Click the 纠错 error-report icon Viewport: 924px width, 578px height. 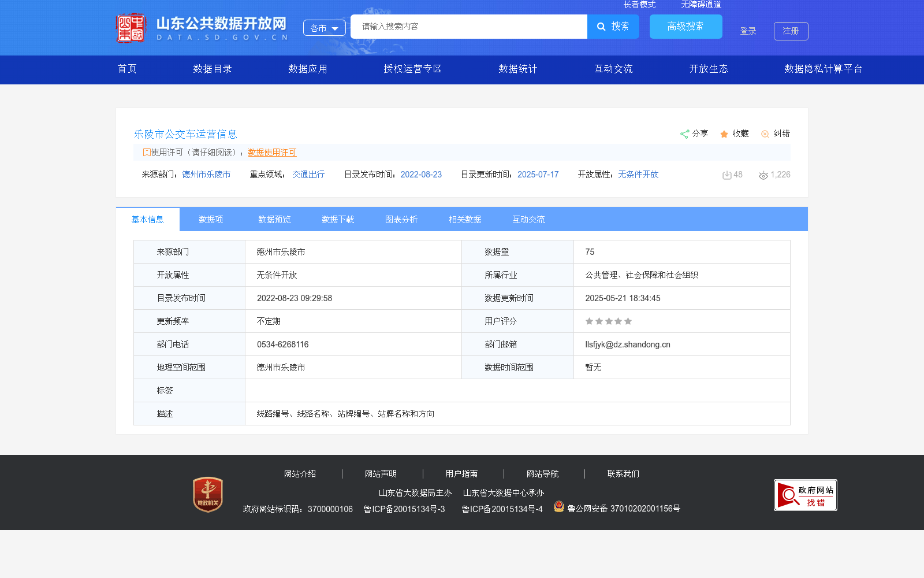(x=765, y=134)
